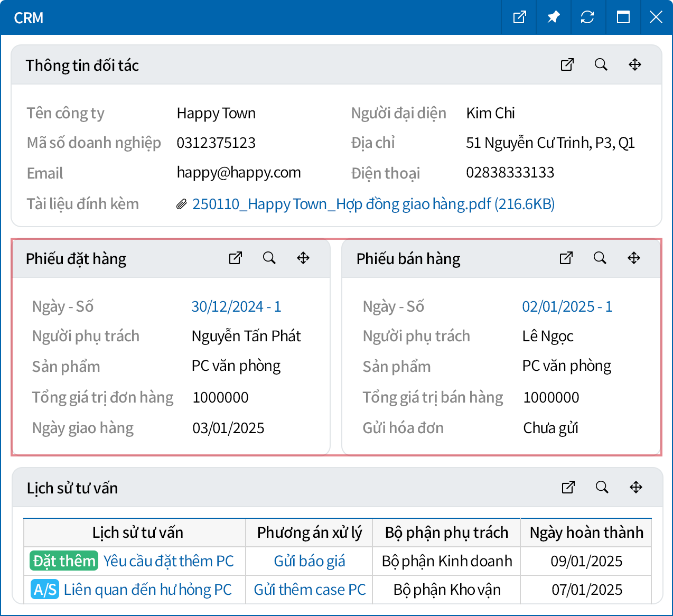Image resolution: width=673 pixels, height=616 pixels.
Task: Open sales slip 02/01/2025 - 1
Action: (567, 306)
